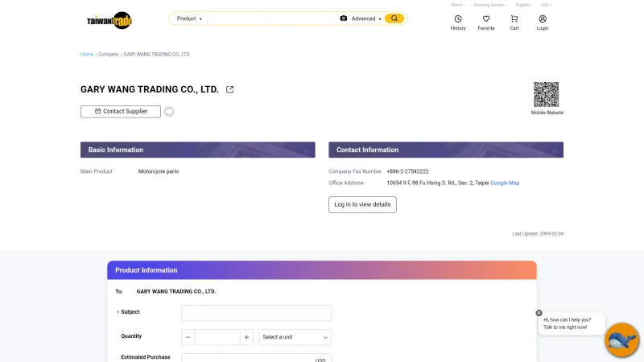Expand the Advanced search dropdown
The width and height of the screenshot is (644, 362).
[366, 19]
